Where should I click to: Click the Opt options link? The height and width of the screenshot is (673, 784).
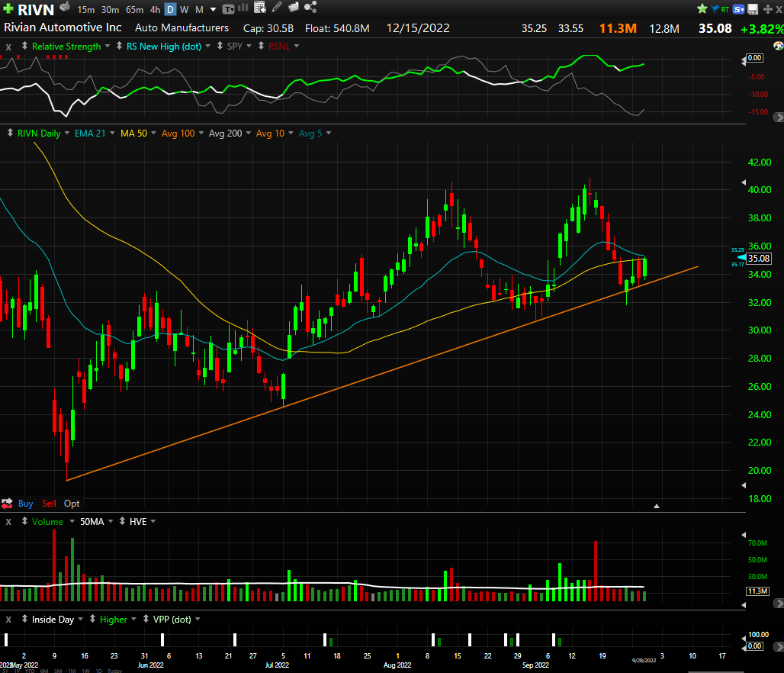point(72,504)
